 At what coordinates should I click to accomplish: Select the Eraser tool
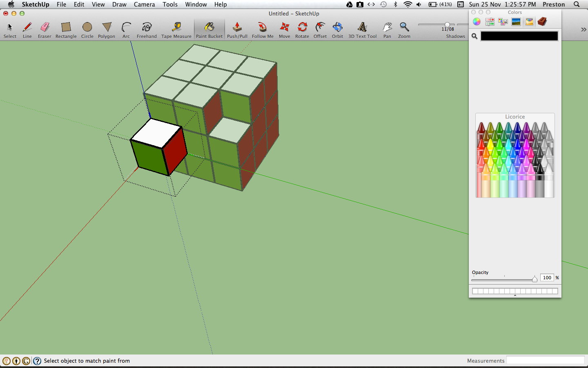[x=45, y=27]
